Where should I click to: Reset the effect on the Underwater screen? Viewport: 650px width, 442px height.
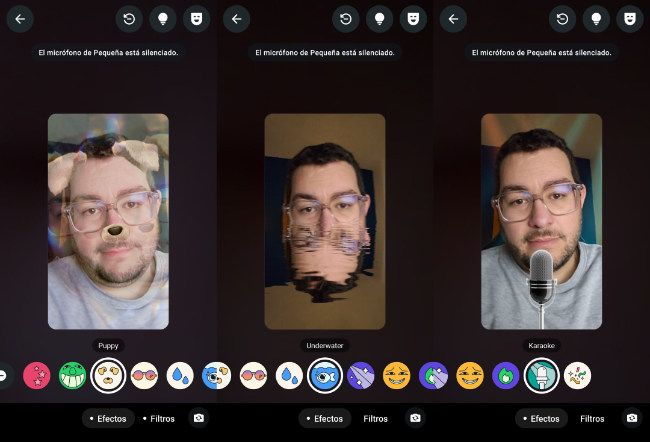(346, 19)
